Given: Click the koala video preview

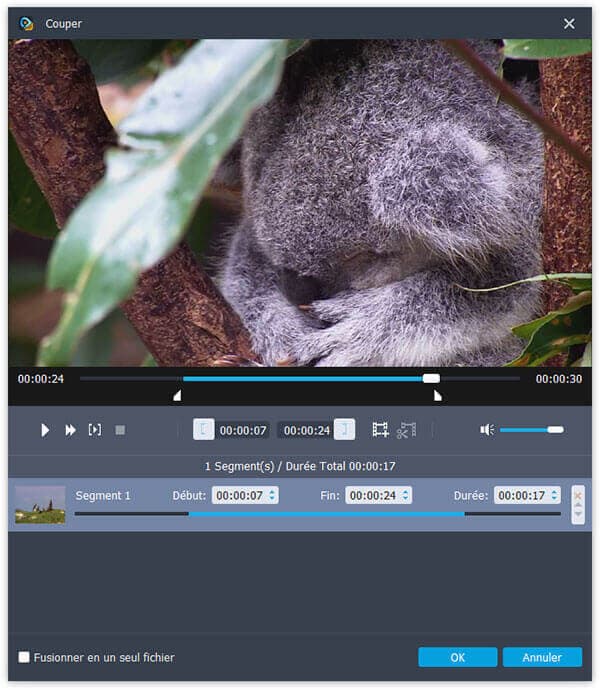Looking at the screenshot, I should click(x=300, y=203).
